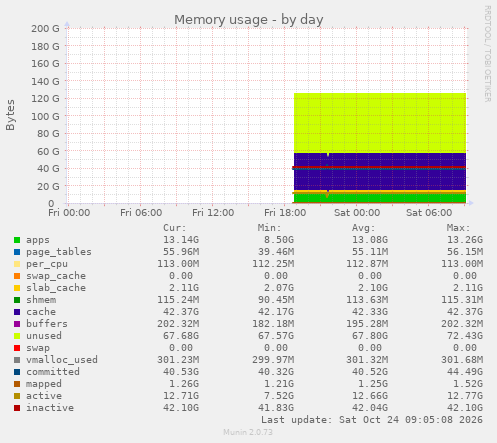Viewport: 497px width, 443px height.
Task: Click the 'Memory usage - by day' title
Action: tap(249, 20)
